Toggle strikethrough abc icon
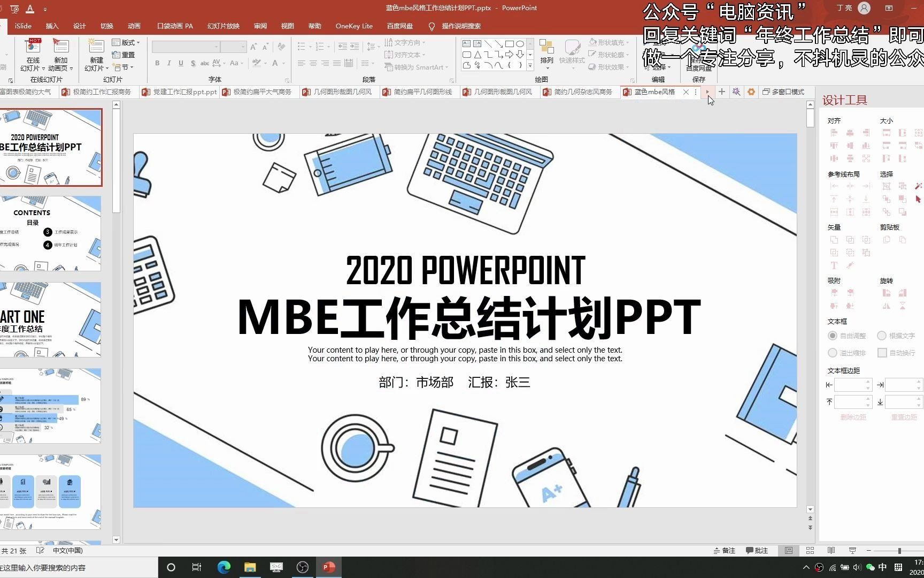This screenshot has width=924, height=578. [x=205, y=63]
